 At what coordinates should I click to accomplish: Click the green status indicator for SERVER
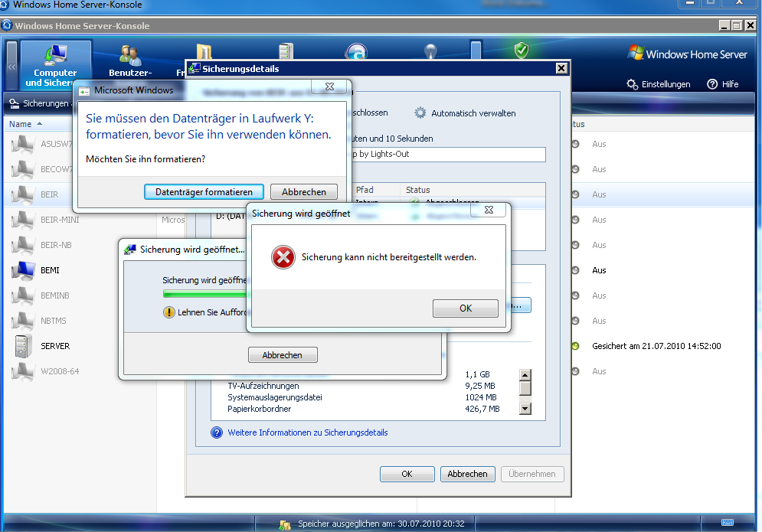[575, 346]
